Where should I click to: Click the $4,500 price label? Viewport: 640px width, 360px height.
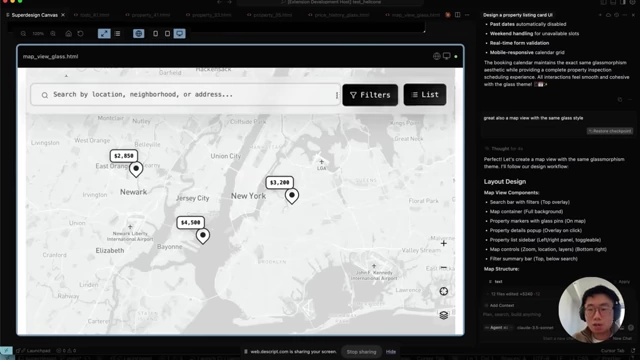click(191, 222)
